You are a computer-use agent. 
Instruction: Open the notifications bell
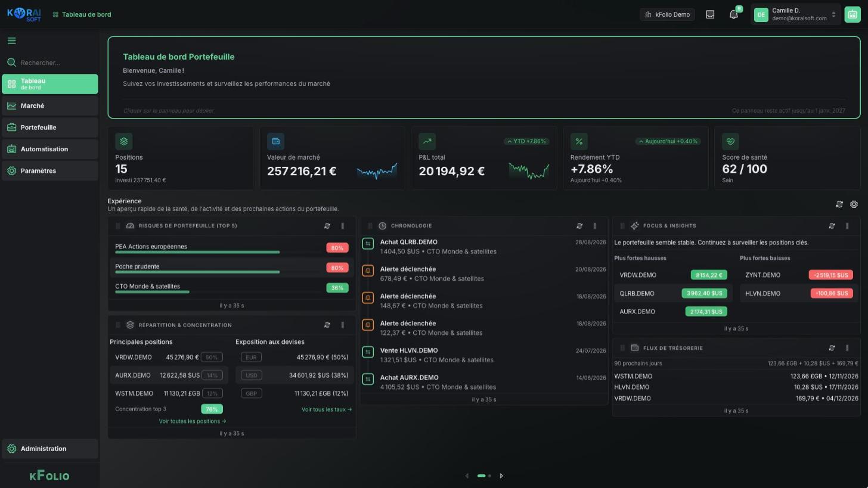pyautogui.click(x=734, y=14)
